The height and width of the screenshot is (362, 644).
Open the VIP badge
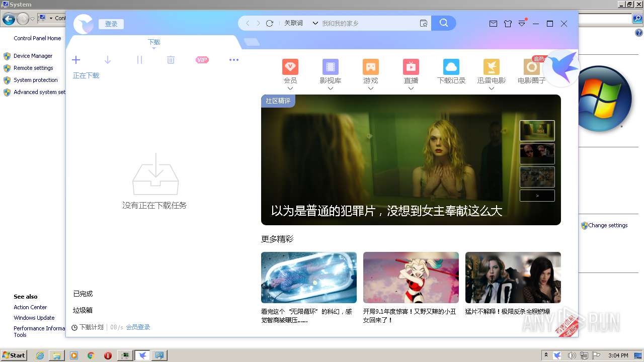(202, 60)
